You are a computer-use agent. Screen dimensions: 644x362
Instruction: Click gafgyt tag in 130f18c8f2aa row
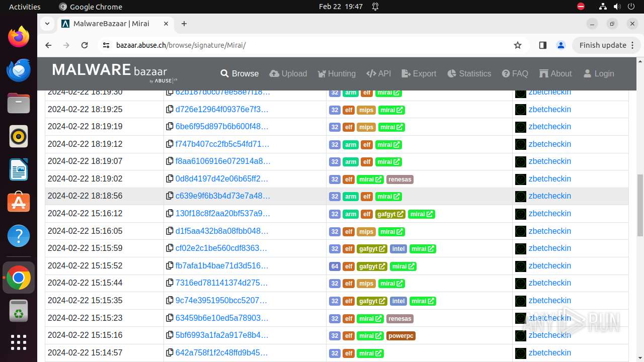point(390,214)
